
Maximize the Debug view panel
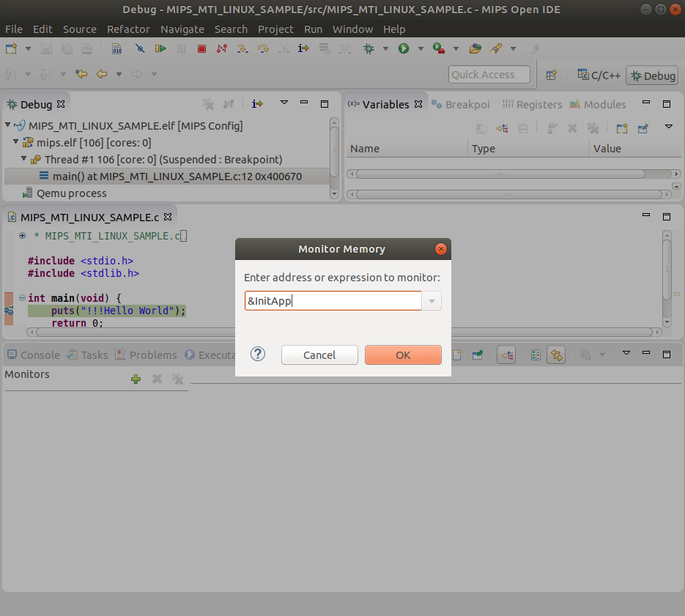[x=324, y=103]
